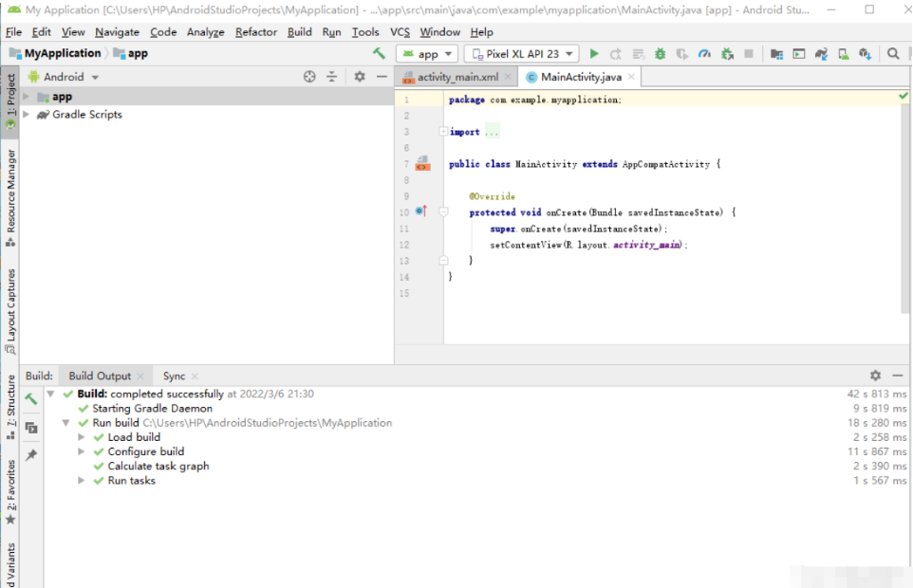Close the Build Output tab

(x=140, y=377)
